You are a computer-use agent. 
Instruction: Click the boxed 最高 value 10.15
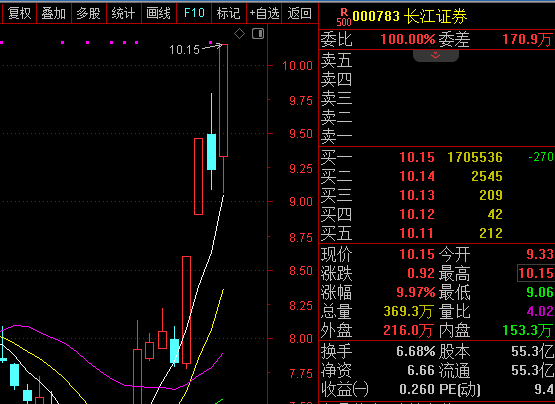(536, 273)
